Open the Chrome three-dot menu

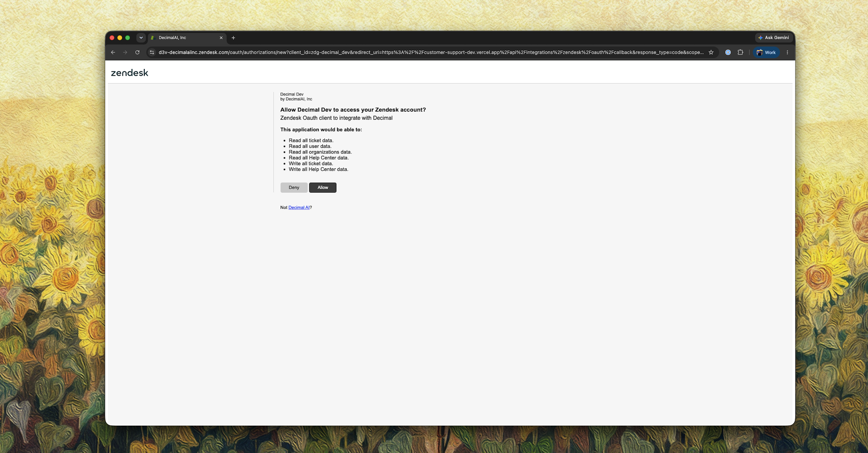pos(788,52)
